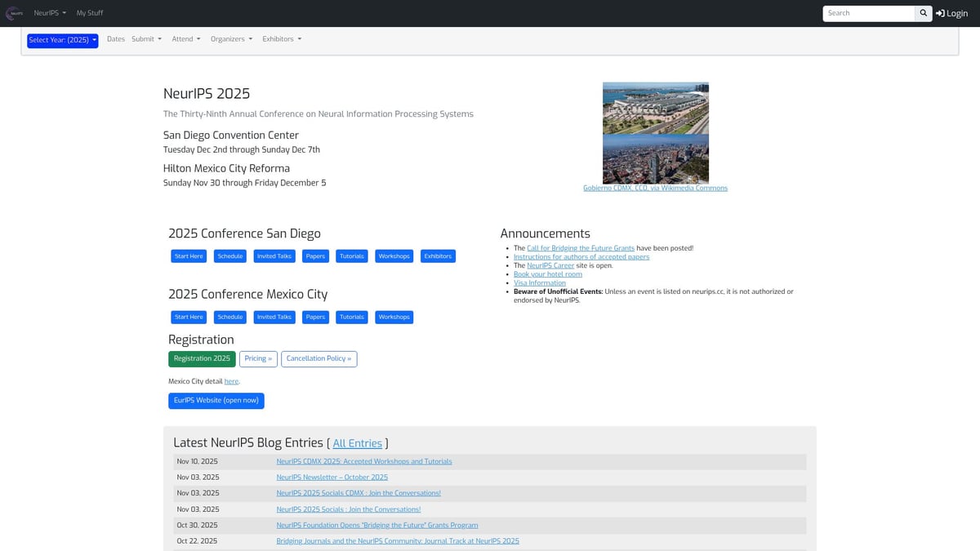This screenshot has width=980, height=551.
Task: Expand the Attend menu
Action: click(185, 38)
